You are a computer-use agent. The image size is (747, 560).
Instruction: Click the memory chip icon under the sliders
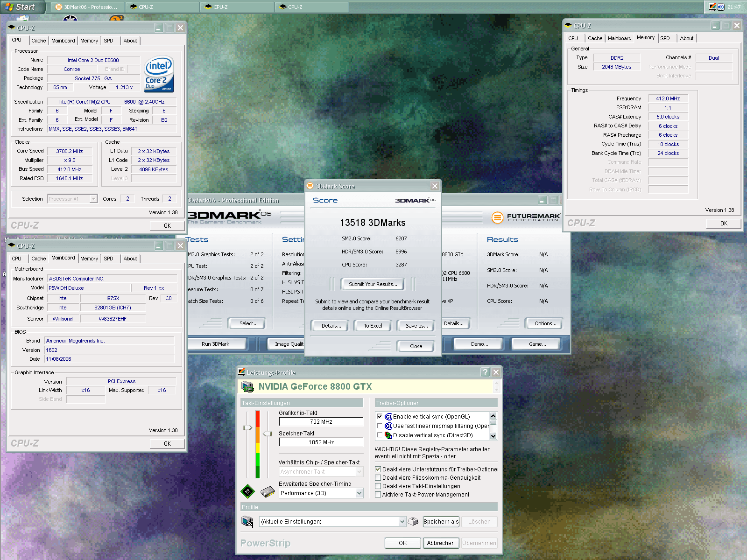pos(268,491)
